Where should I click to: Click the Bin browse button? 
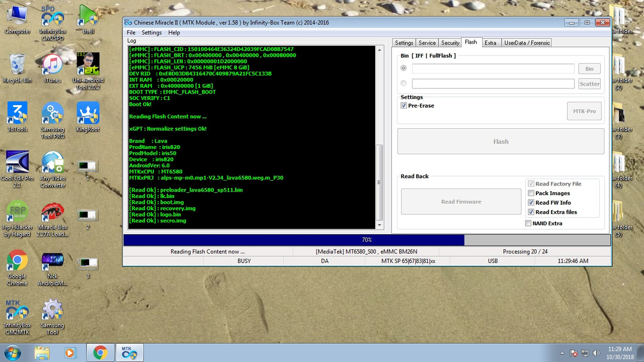point(589,69)
